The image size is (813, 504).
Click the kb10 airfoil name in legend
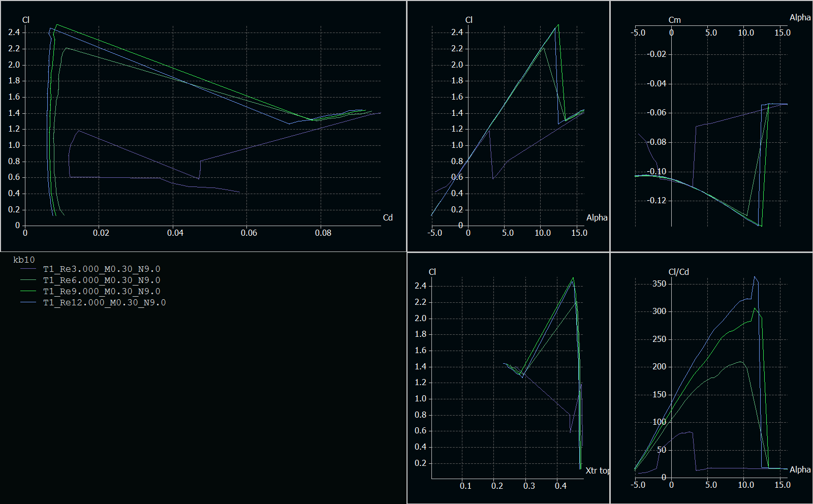click(24, 260)
